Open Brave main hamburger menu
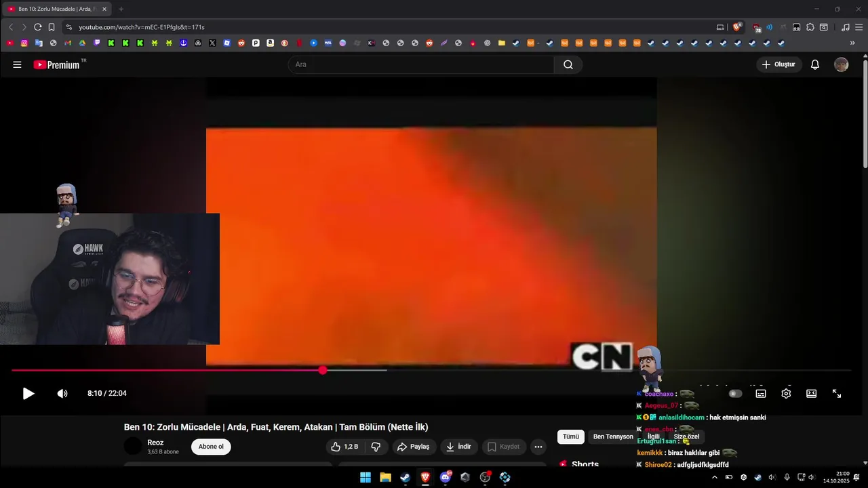The width and height of the screenshot is (868, 488). (859, 27)
